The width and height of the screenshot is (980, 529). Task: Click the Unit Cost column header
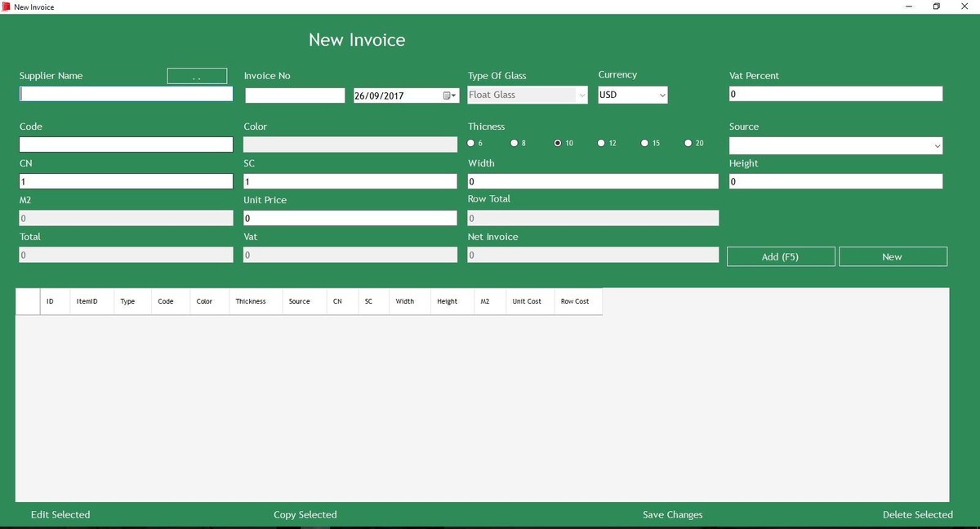pos(527,301)
